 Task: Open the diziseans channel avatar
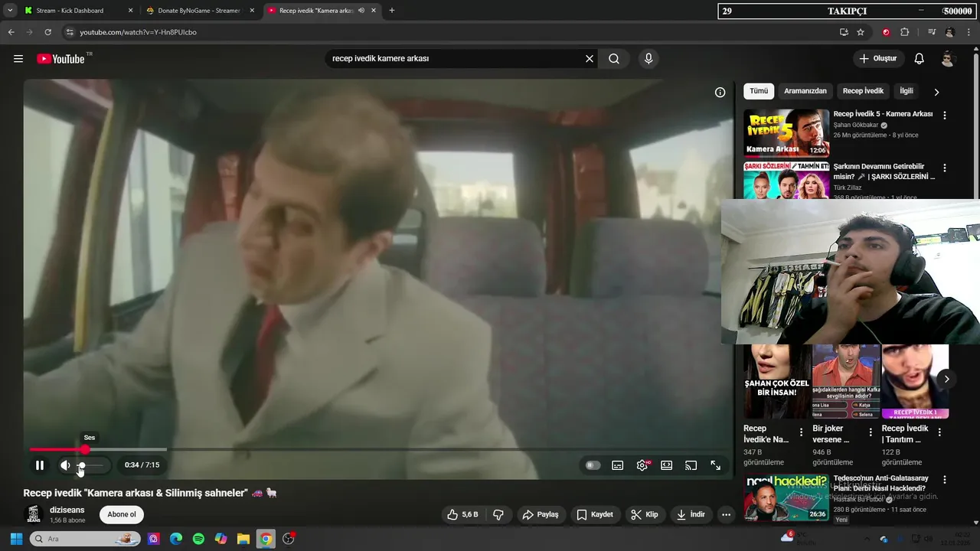tap(33, 514)
